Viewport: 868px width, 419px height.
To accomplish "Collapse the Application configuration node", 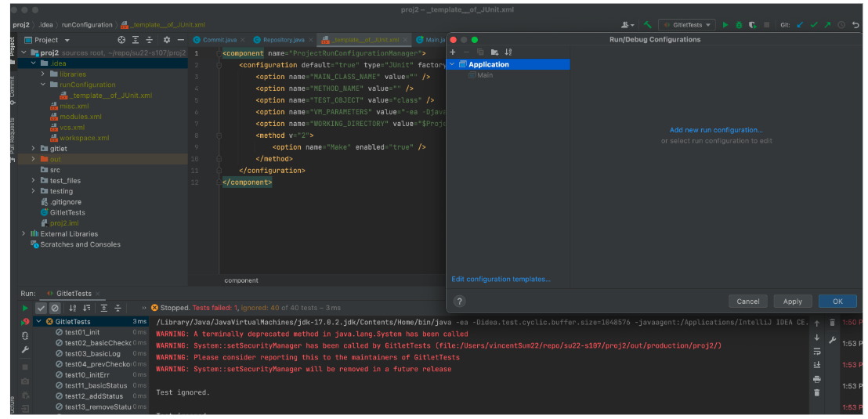I will 452,64.
